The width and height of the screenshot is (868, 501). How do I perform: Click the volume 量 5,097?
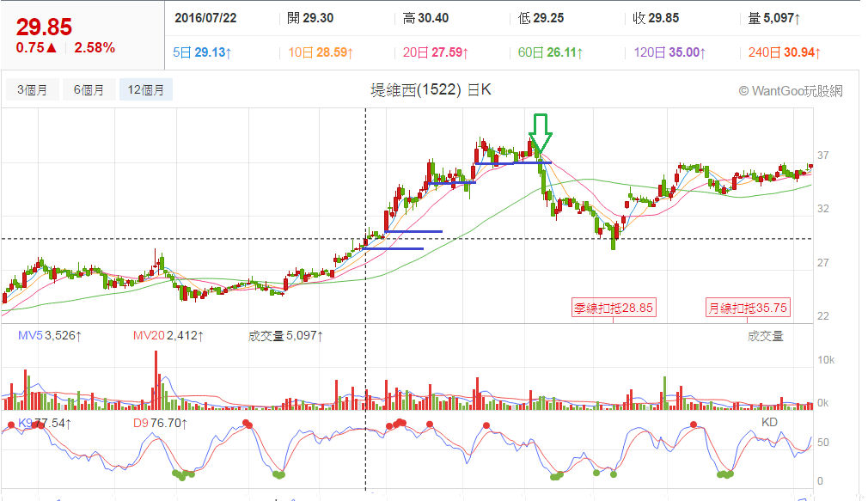[773, 18]
